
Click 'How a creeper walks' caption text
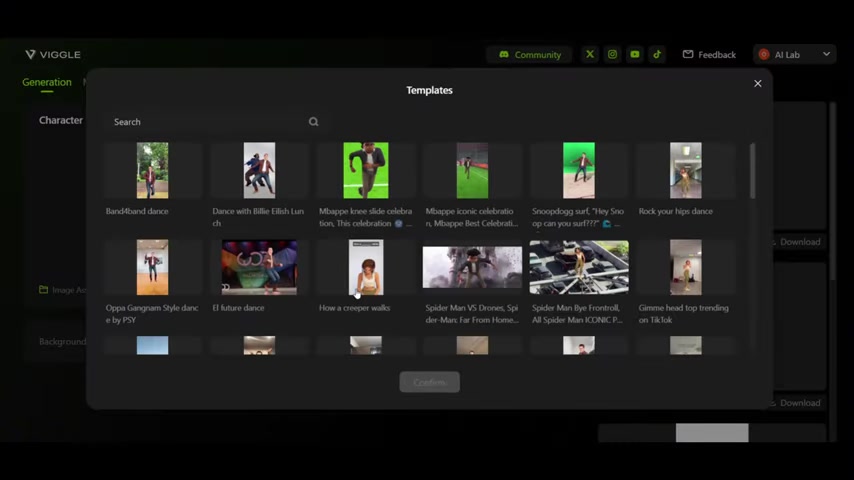coord(355,308)
